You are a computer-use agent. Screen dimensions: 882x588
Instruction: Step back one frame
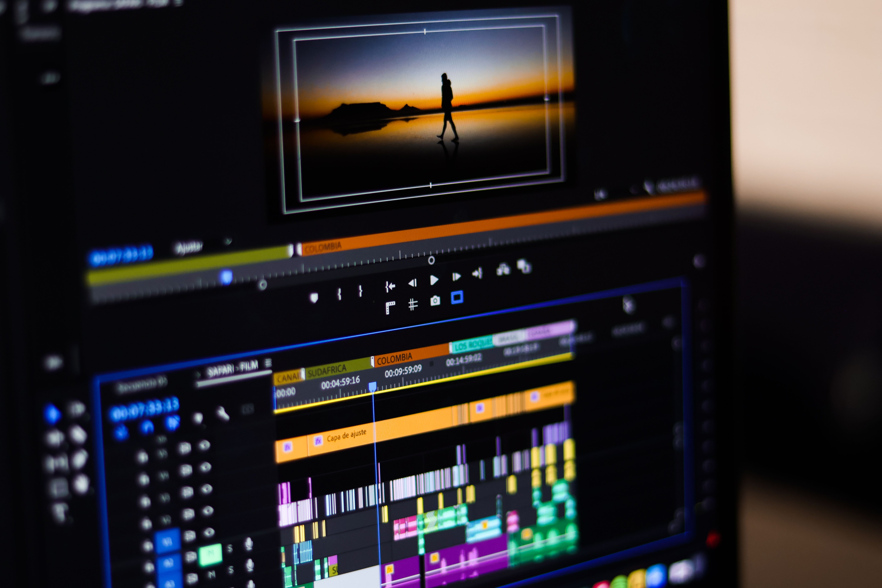pos(412,283)
